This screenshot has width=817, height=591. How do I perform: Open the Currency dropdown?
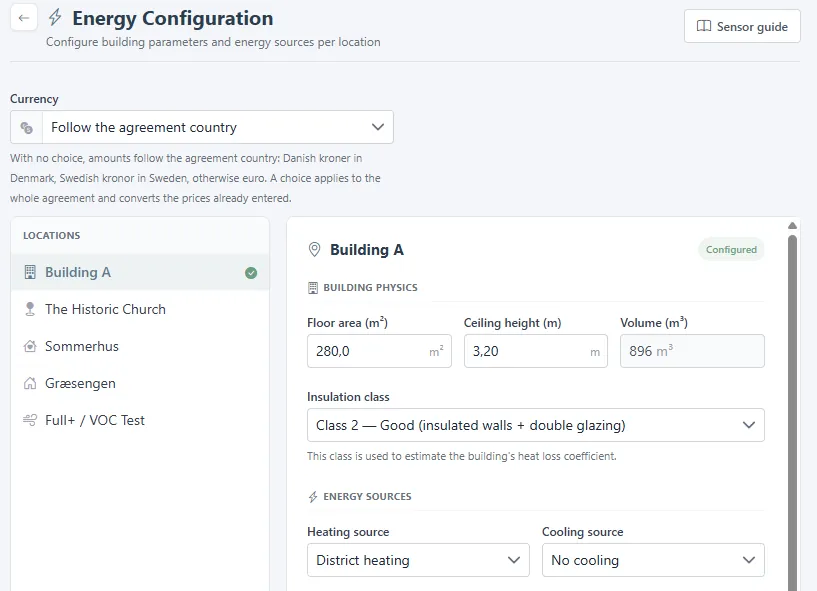[202, 127]
